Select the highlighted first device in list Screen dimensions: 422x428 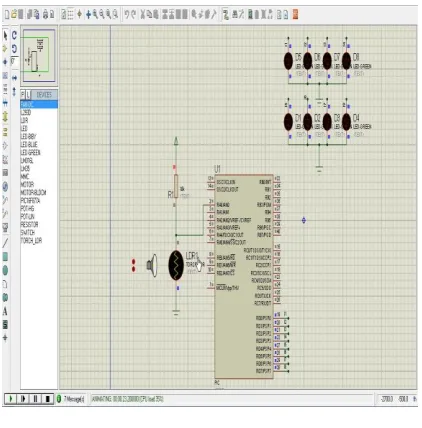tap(39, 105)
